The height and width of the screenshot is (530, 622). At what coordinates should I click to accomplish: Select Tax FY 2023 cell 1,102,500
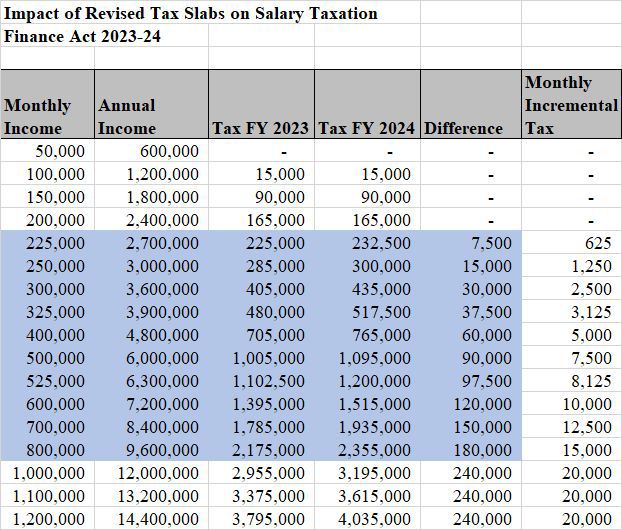coord(261,380)
